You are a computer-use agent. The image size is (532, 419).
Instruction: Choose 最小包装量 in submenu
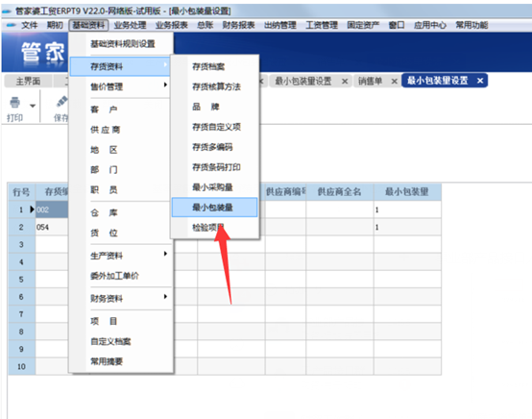[214, 208]
